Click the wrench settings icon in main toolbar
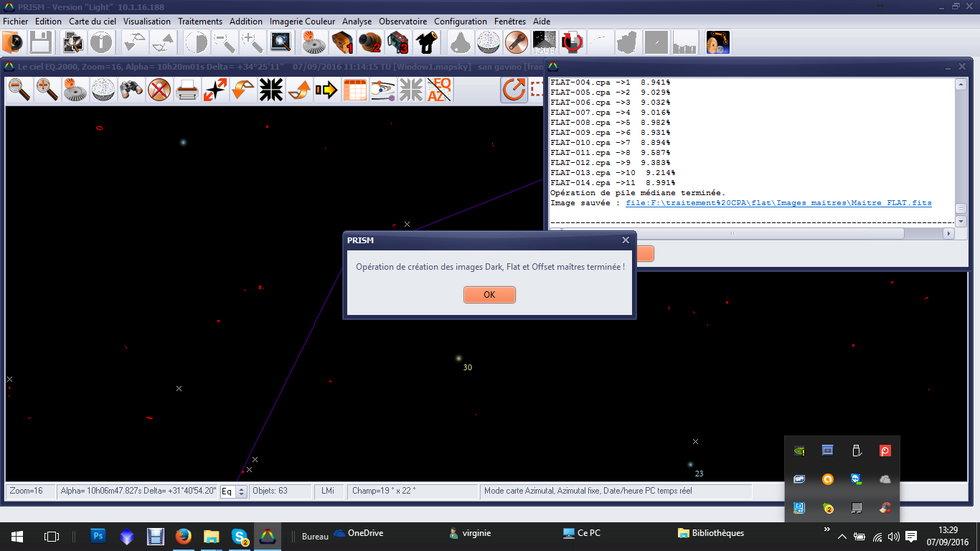Viewport: 980px width, 551px height. tap(516, 43)
